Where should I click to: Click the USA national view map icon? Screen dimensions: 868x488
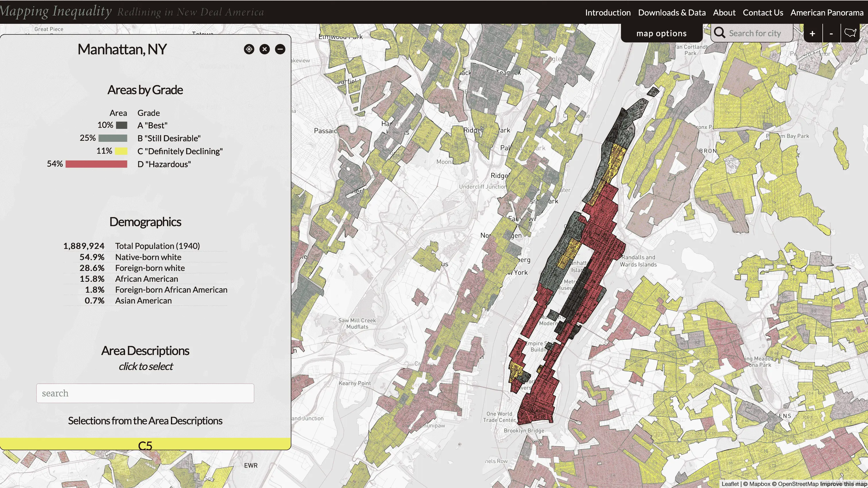(x=850, y=33)
